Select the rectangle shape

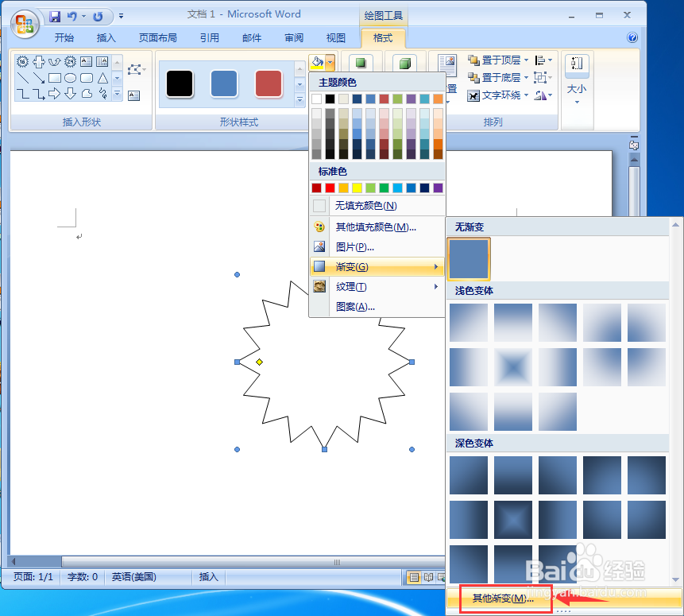click(x=55, y=78)
